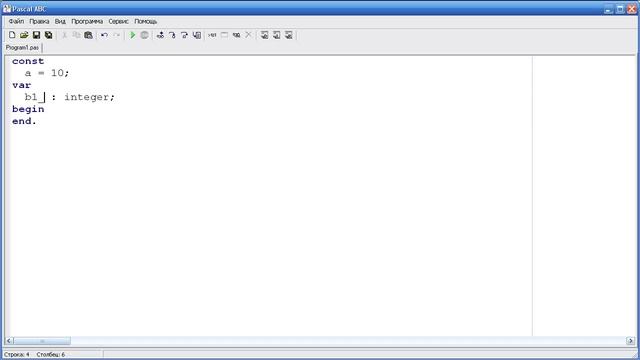The image size is (640, 360).
Task: Click the 'begin' keyword in code
Action: (28, 109)
